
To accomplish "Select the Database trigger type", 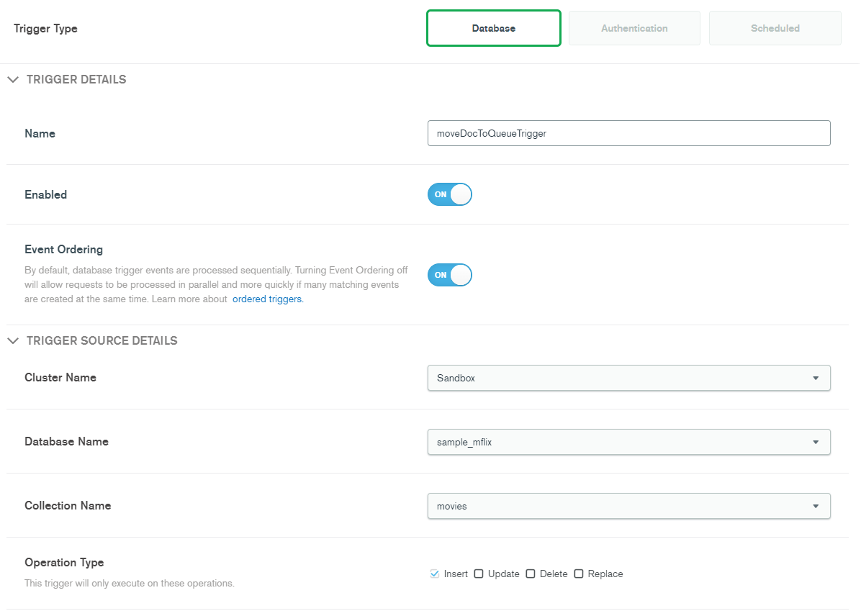I will 494,28.
